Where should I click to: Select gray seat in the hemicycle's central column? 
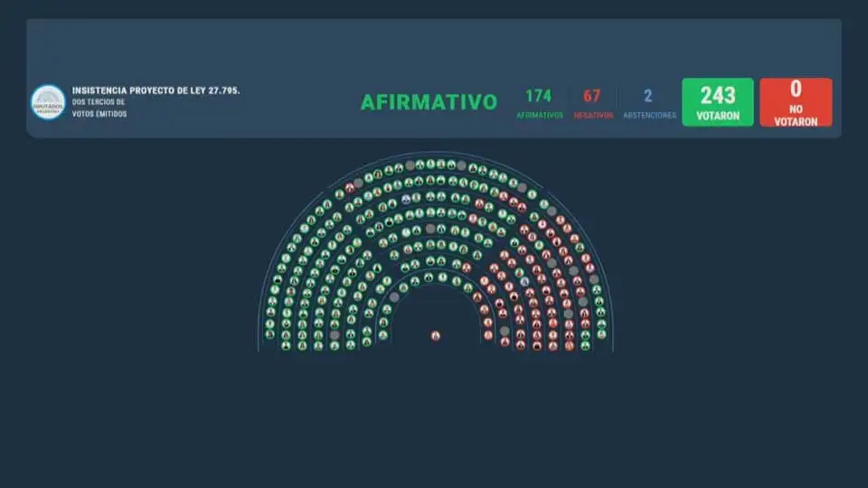tap(430, 229)
